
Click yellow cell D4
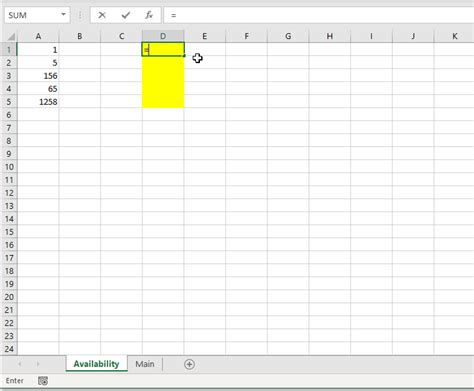point(163,89)
